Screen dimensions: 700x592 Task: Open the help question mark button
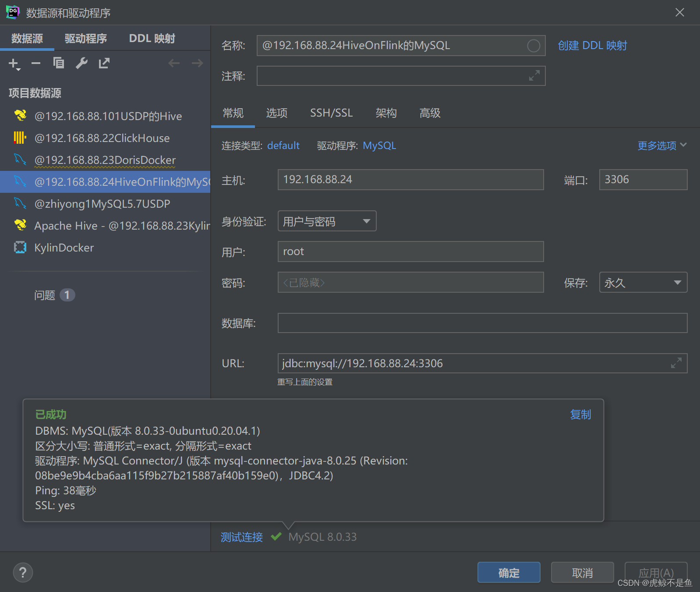click(x=23, y=572)
